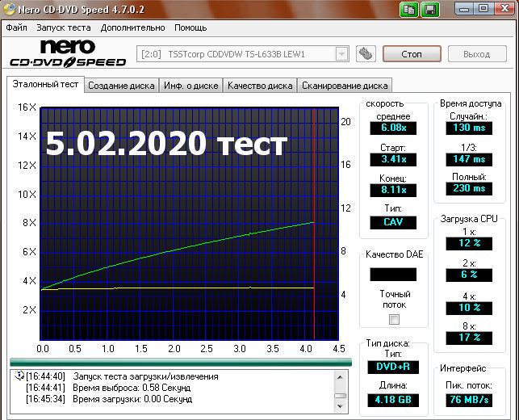Screen dimensions: 519x420
Task: Click the green test progress bar
Action: 181,362
